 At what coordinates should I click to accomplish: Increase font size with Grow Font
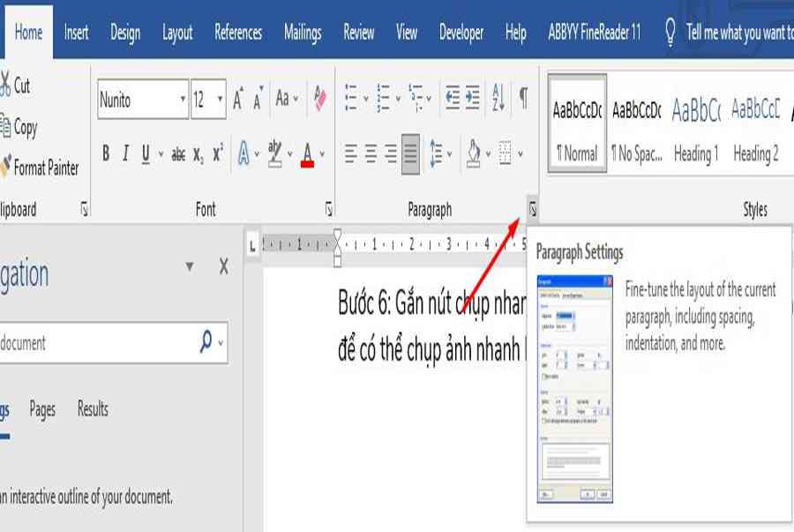238,98
